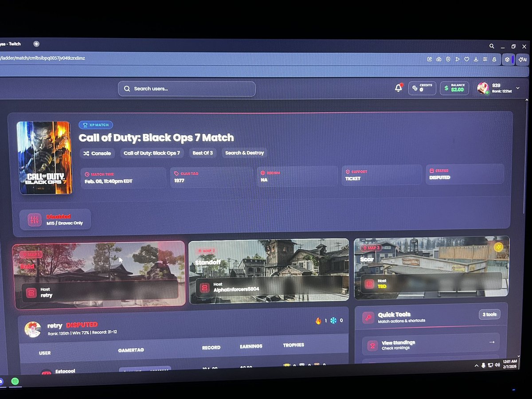
Task: Open the downloads icon in address bar
Action: (476, 59)
